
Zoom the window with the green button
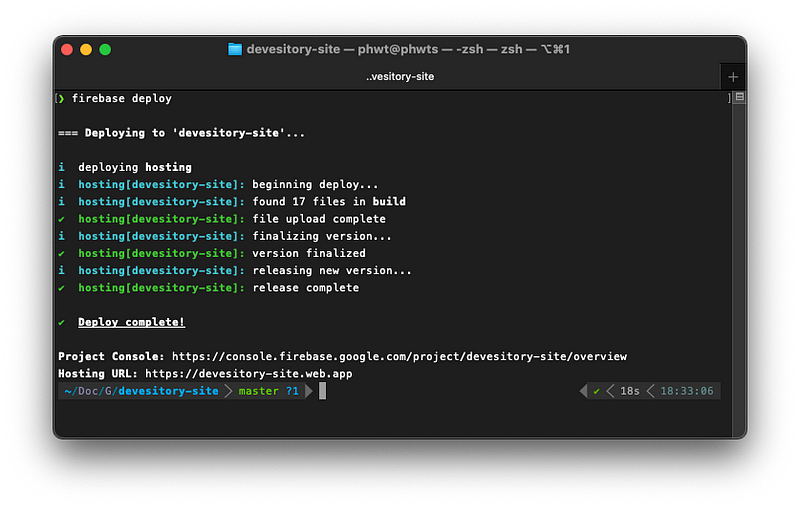coord(105,49)
